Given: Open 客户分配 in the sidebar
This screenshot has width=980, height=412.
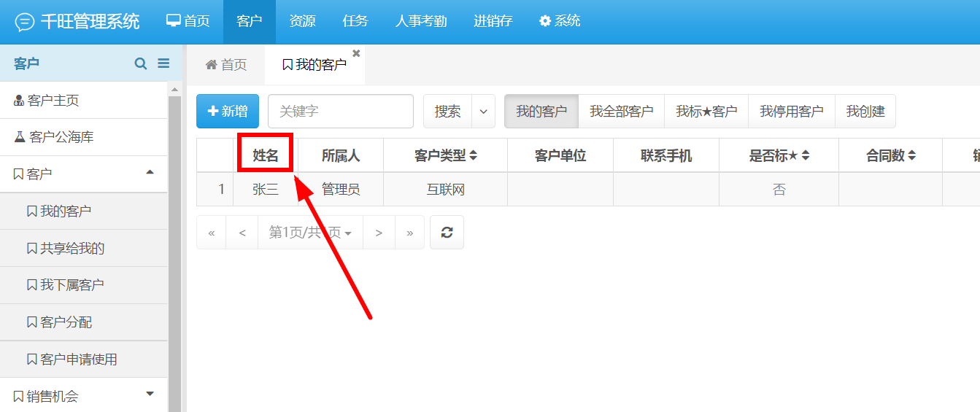Looking at the screenshot, I should [x=84, y=322].
